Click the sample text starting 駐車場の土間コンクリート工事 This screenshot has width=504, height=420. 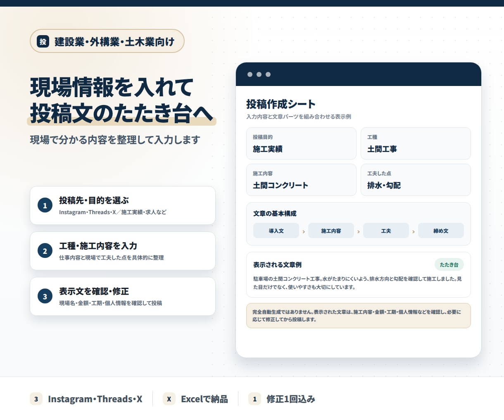click(357, 283)
